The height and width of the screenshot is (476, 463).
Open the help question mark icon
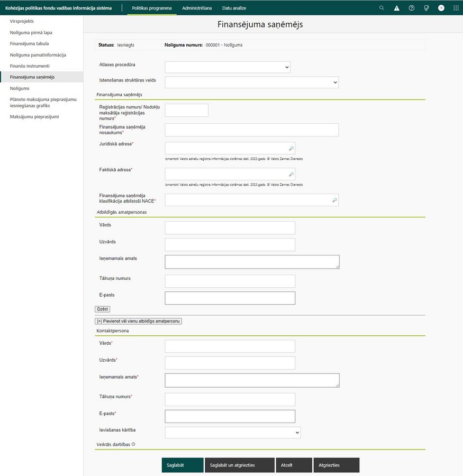point(411,8)
